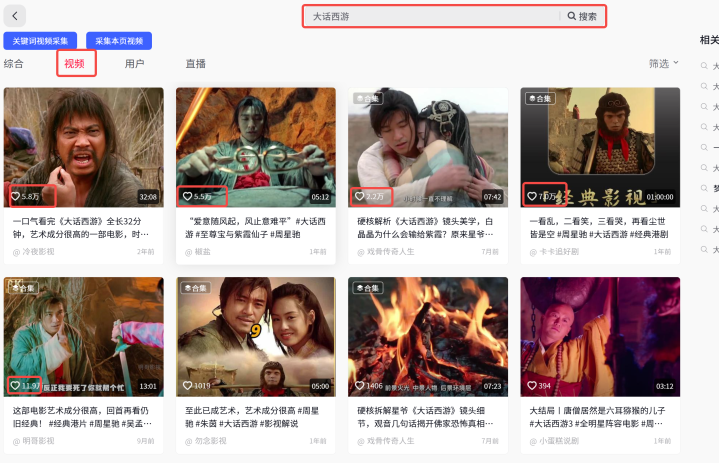Open title 硬核解析《大话西游》镜头美学
Image resolution: width=719 pixels, height=463 pixels.
click(426, 228)
